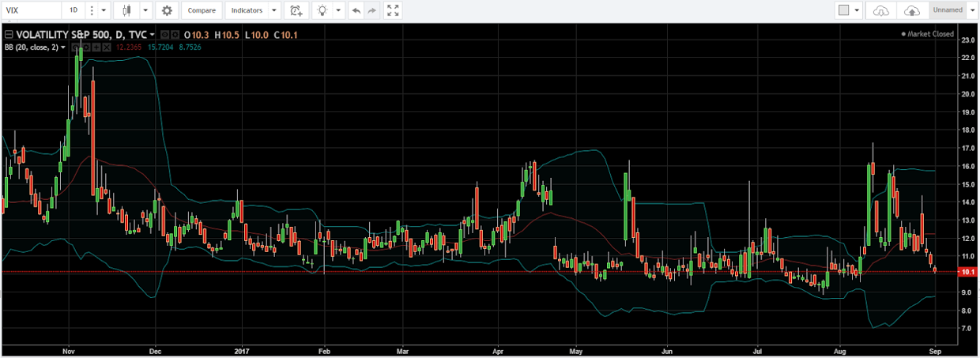
Task: Open the Indicators menu
Action: (247, 10)
